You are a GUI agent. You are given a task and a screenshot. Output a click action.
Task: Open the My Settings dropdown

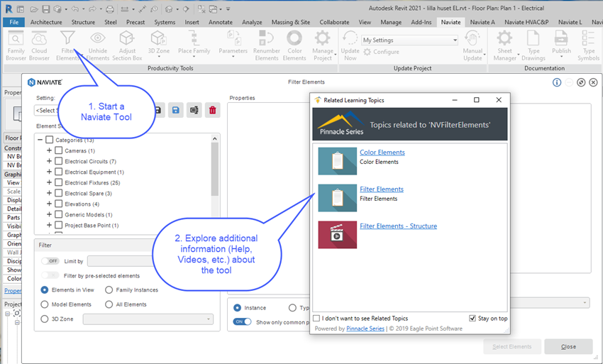click(410, 40)
